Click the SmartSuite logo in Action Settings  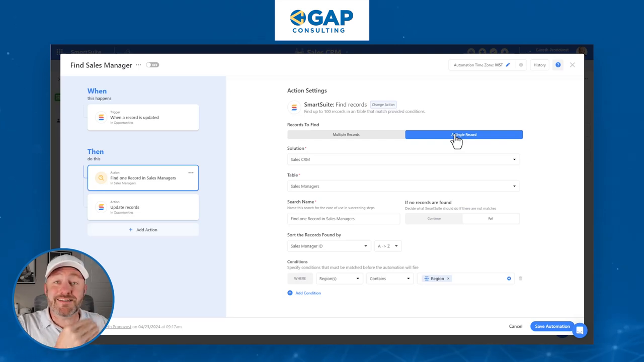click(294, 108)
